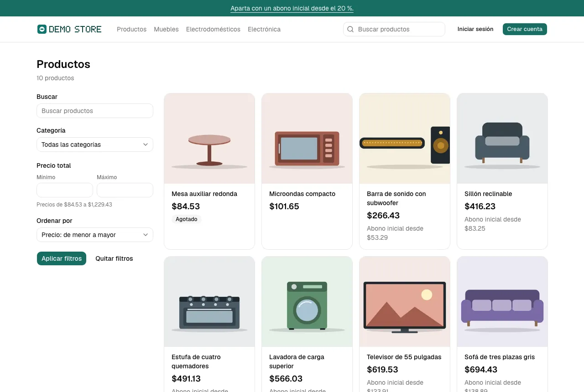This screenshot has width=584, height=392.
Task: Click the title Mesa auxiliar redonda
Action: coord(204,194)
